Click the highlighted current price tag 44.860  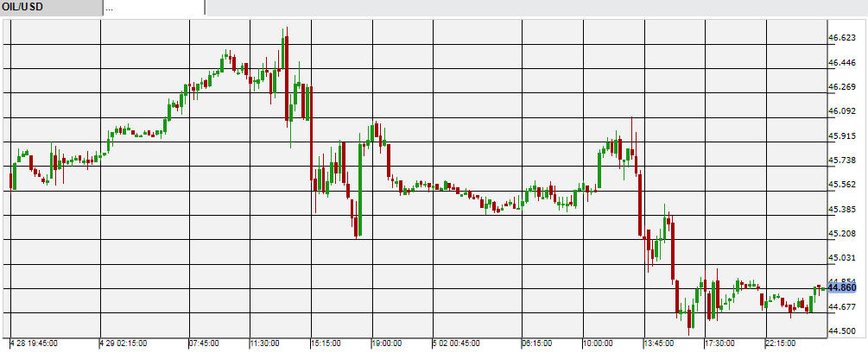pos(841,287)
